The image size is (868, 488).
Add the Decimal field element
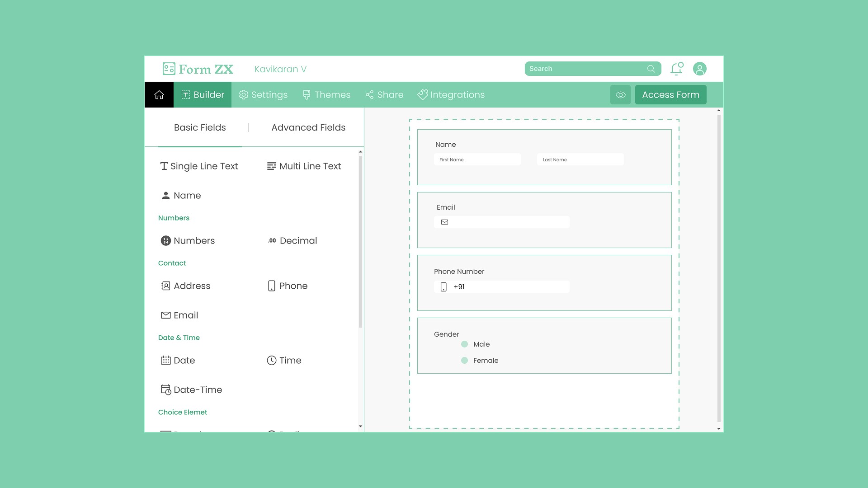coord(292,241)
